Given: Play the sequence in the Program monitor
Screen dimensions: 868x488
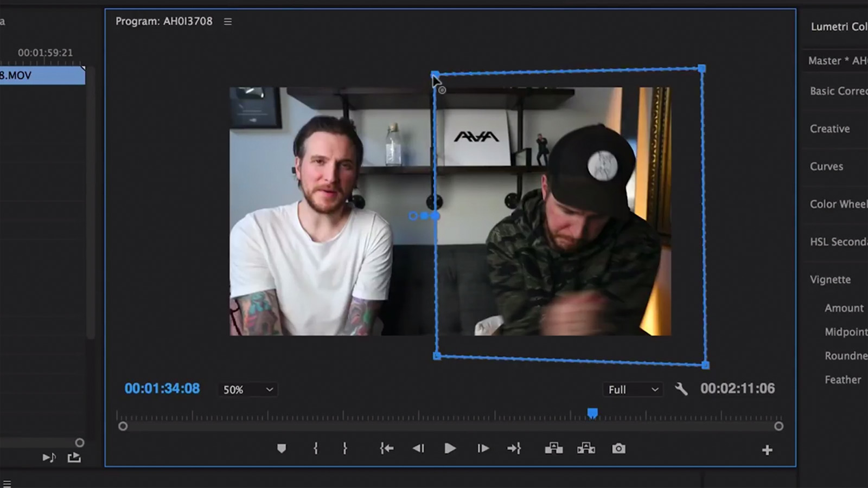Looking at the screenshot, I should (450, 448).
